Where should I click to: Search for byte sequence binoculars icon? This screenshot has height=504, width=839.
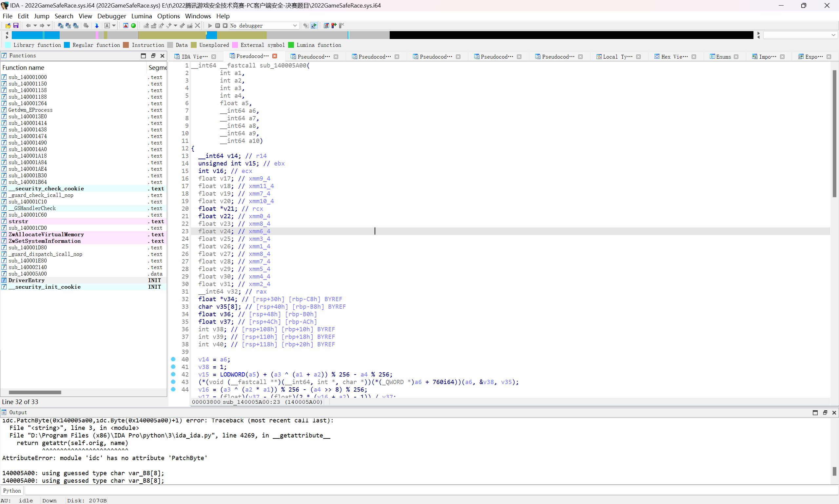(76, 26)
